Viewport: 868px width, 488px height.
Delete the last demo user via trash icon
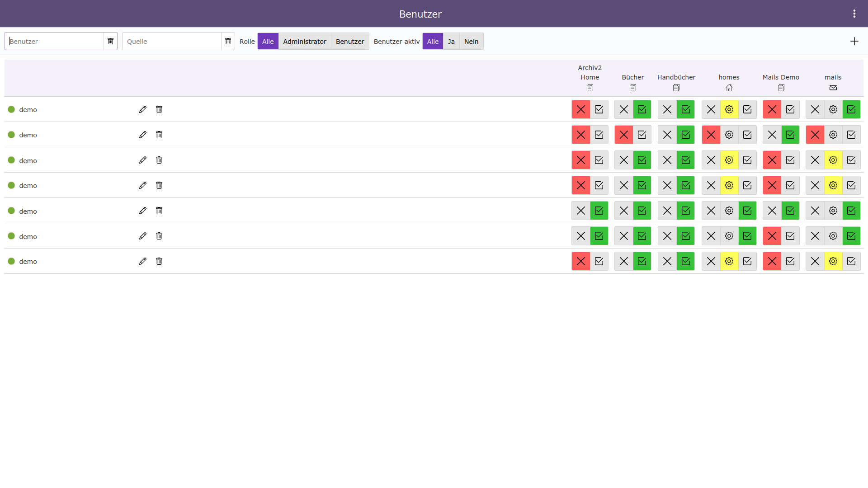tap(159, 261)
